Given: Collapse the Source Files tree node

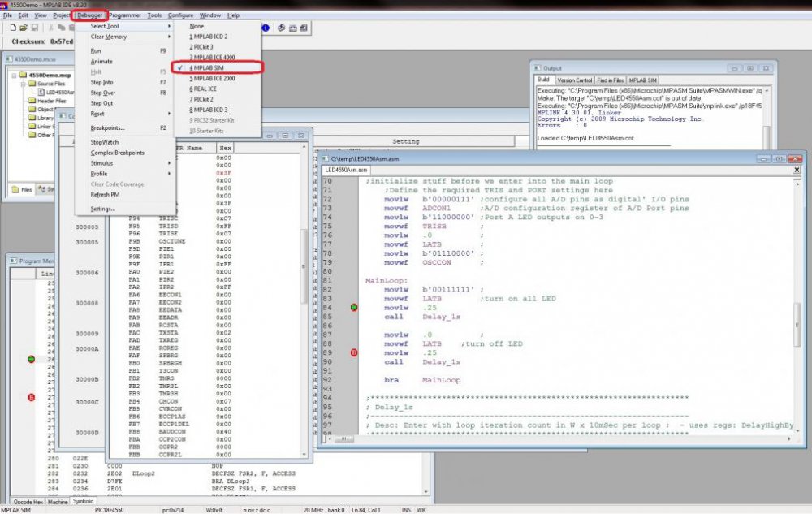Looking at the screenshot, I should pos(22,83).
